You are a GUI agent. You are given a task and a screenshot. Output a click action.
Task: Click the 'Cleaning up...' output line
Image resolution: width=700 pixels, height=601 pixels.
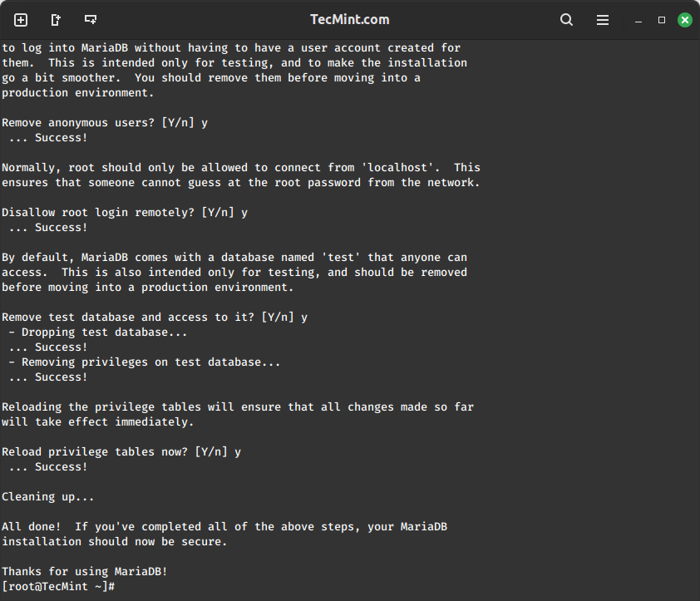48,496
